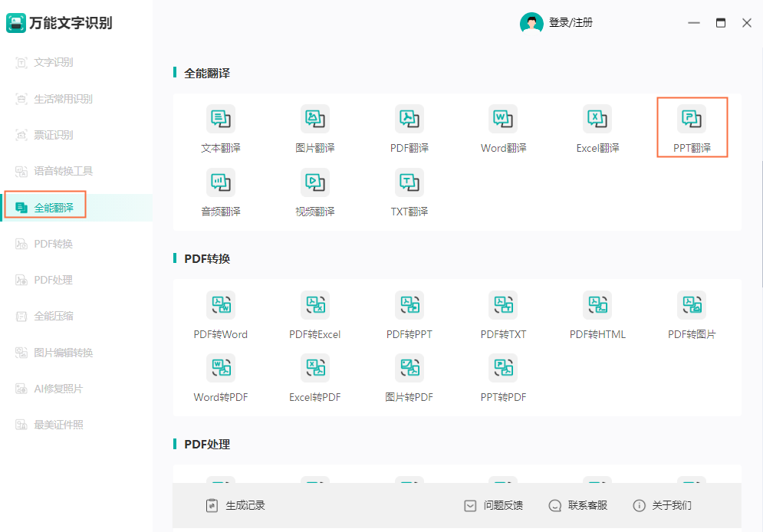Click the user avatar icon
Viewport: 763px width, 532px height.
[x=531, y=23]
